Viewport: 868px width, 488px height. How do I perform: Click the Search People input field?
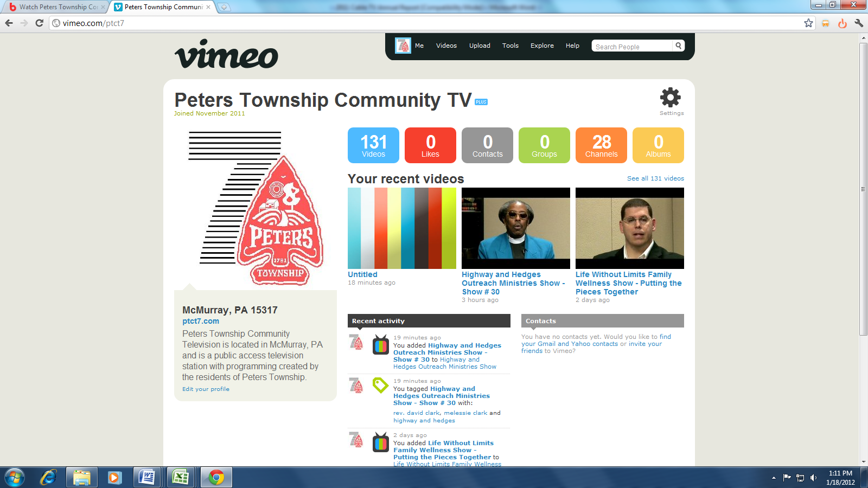point(633,47)
